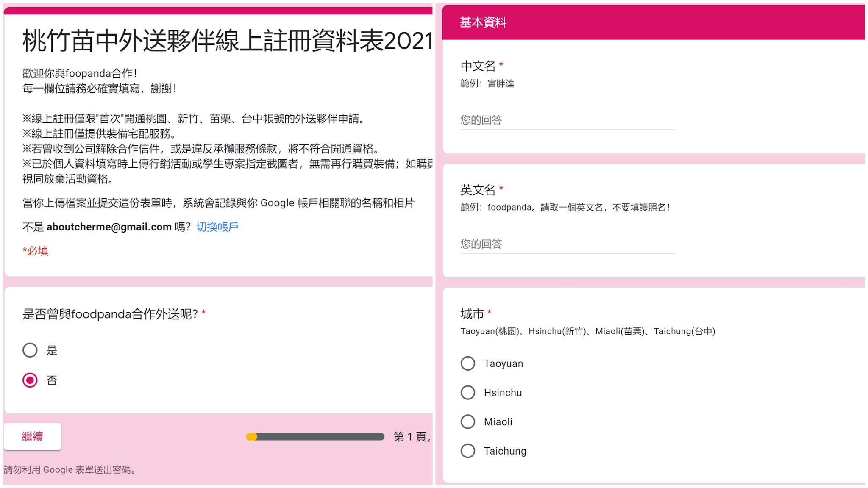Choose Taoyuan as the city

468,363
